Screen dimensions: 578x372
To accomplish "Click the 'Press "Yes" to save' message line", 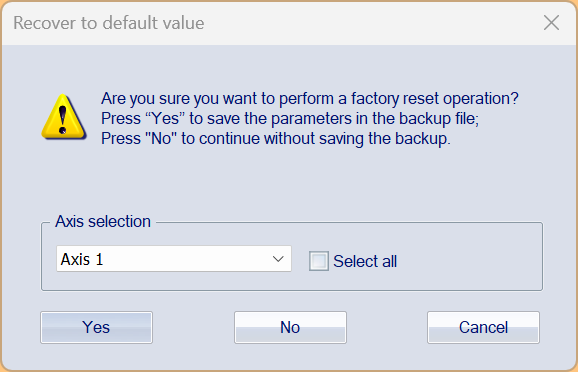I will click(290, 119).
